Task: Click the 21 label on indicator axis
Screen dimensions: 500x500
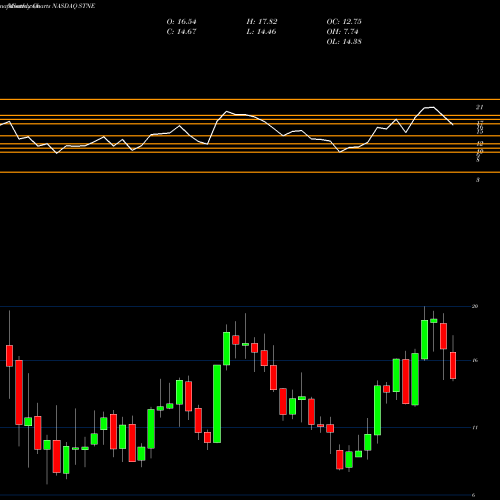Action: [x=479, y=107]
